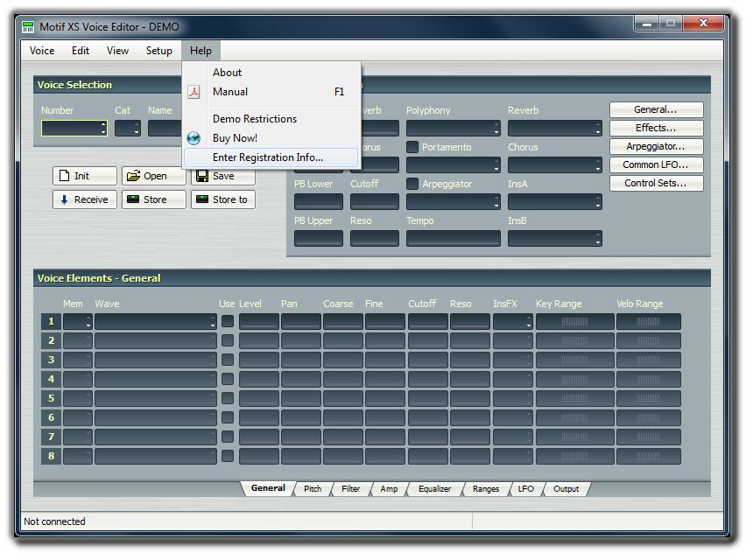Click the voice Number stepper arrows

pos(103,128)
